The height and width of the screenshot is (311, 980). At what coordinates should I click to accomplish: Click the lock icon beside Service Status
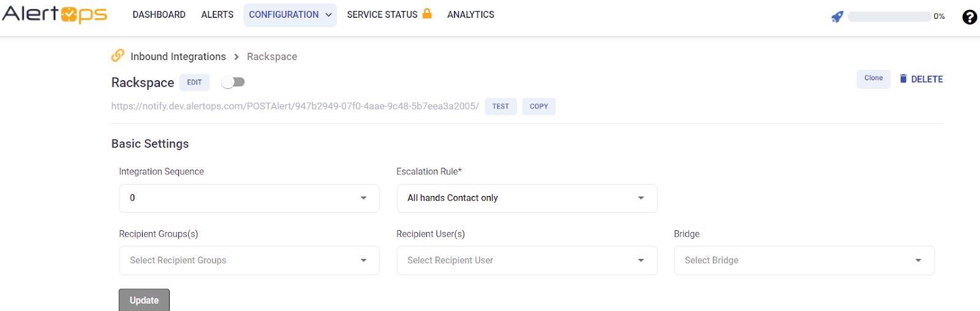coord(427,13)
